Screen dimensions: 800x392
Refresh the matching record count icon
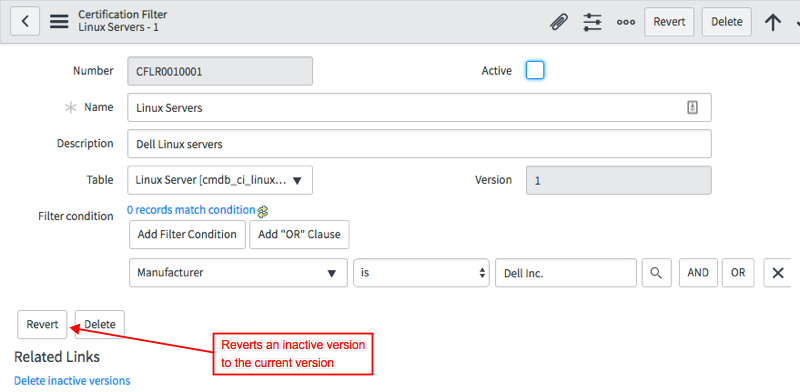(263, 211)
